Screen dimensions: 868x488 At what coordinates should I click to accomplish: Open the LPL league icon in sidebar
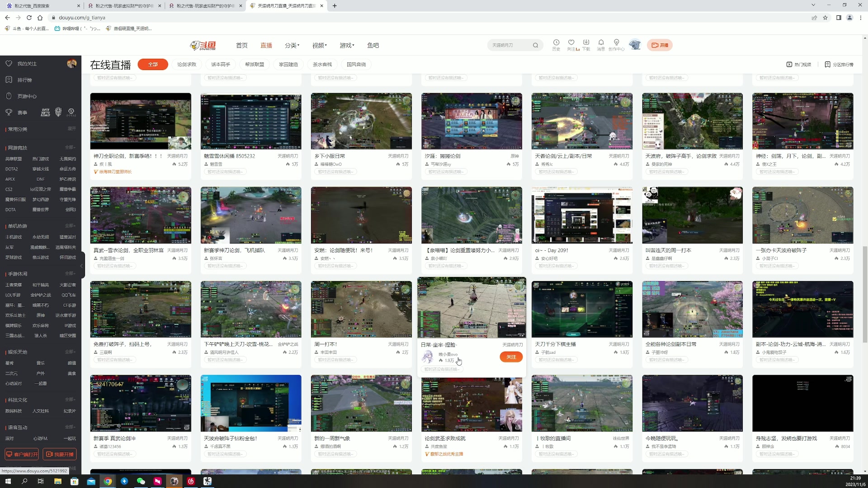(45, 113)
